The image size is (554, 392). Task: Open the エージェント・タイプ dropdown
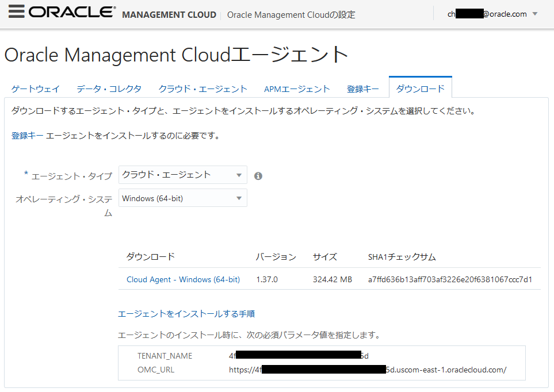tap(183, 175)
